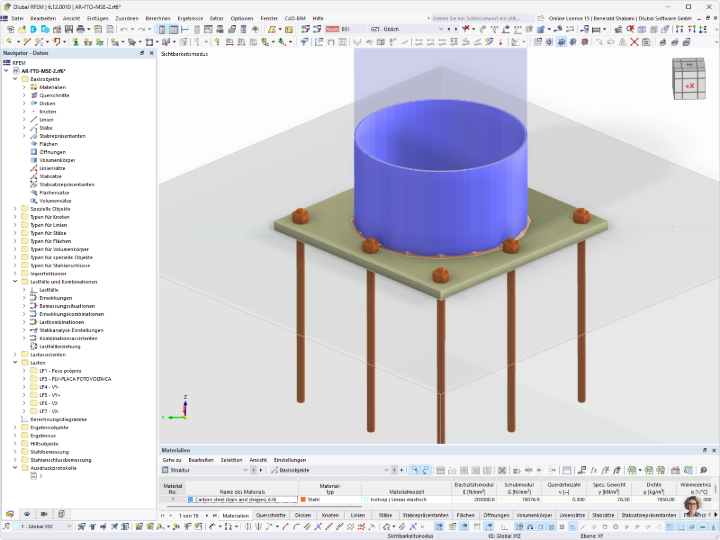Click the undo arrow in the toolbar
The image size is (720, 540).
(x=124, y=29)
